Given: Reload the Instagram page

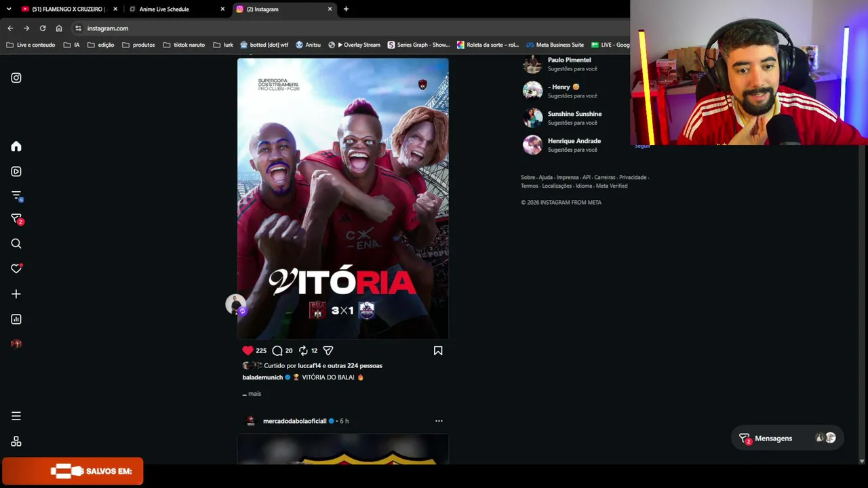Looking at the screenshot, I should click(43, 28).
